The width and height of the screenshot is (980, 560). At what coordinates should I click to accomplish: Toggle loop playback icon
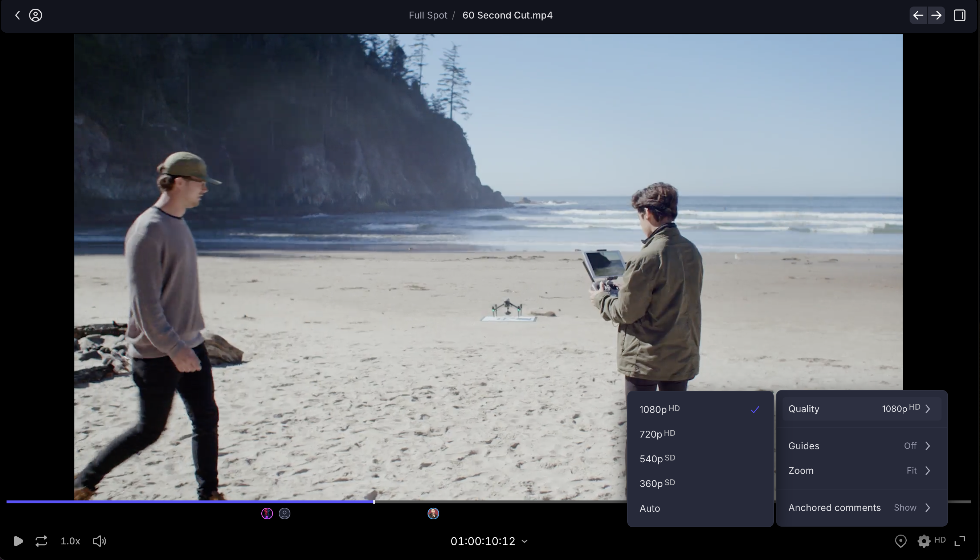tap(41, 541)
